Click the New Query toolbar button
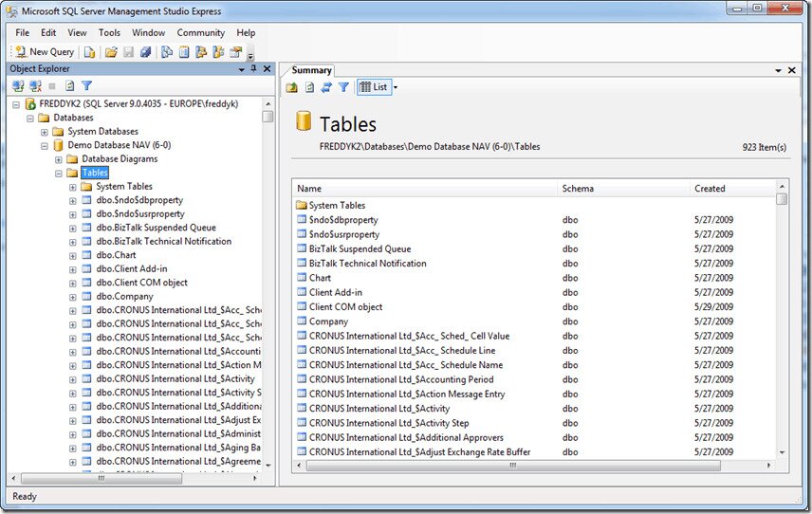This screenshot has width=812, height=514. tap(45, 52)
